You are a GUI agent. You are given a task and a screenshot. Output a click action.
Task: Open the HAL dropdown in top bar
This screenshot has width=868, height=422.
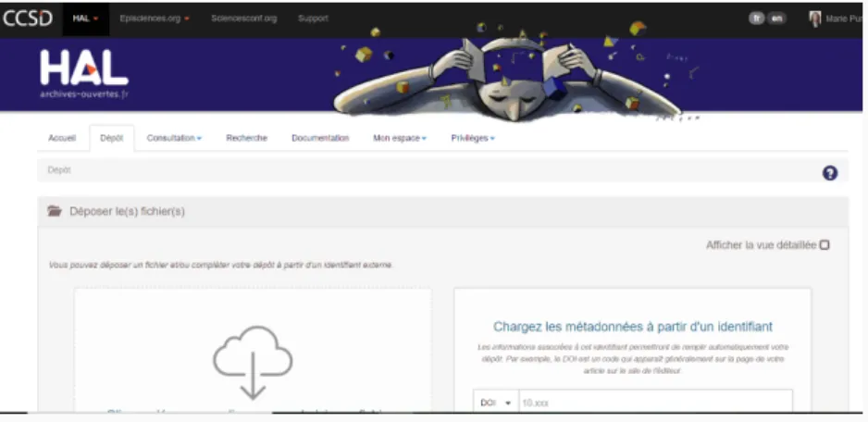pyautogui.click(x=85, y=19)
